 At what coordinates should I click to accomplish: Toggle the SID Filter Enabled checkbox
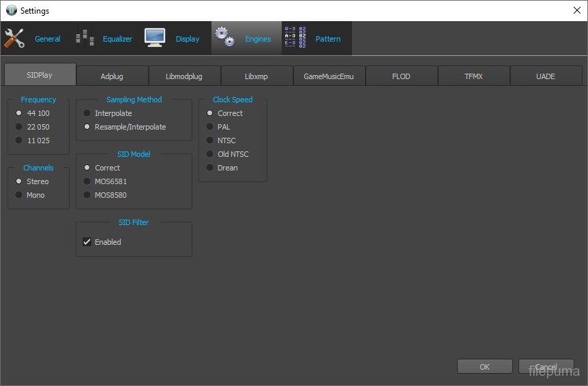pos(87,242)
